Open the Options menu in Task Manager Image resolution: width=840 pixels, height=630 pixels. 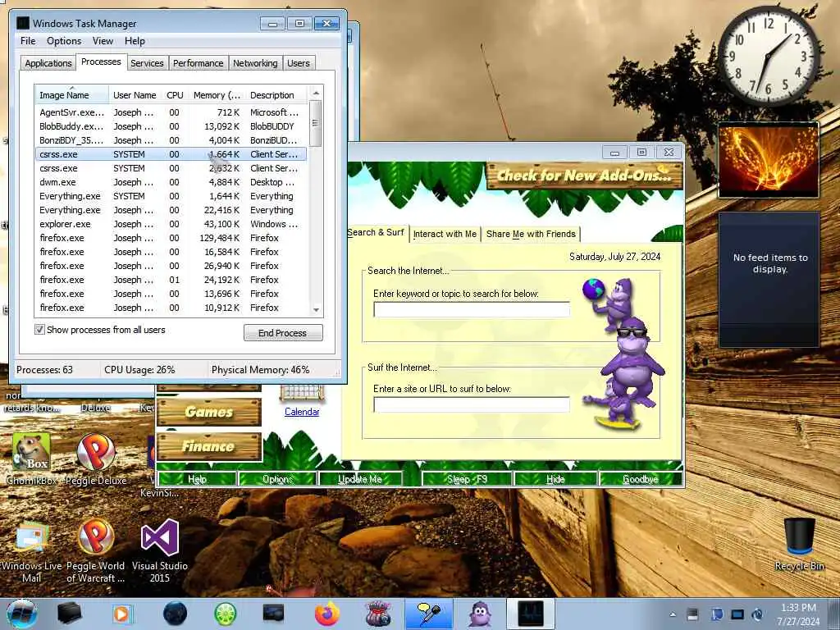point(64,41)
